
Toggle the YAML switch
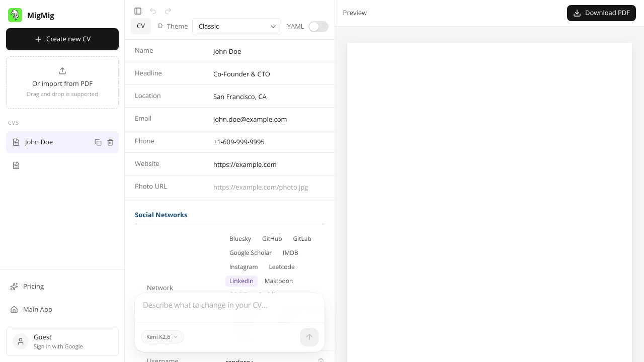coord(318,27)
